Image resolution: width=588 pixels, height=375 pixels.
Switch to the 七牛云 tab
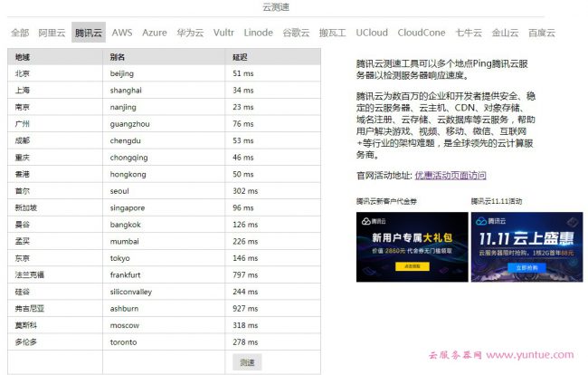click(x=469, y=33)
